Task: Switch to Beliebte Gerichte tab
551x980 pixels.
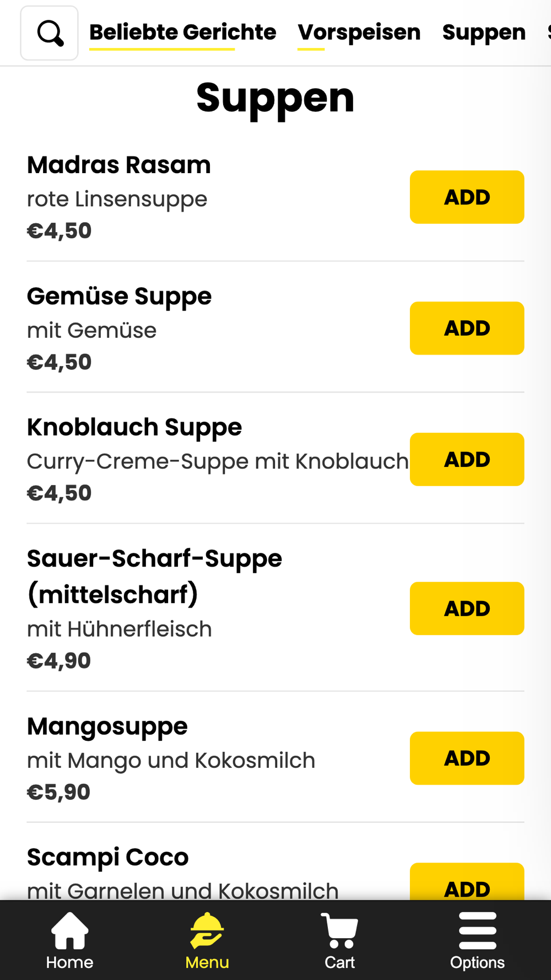Action: 182,33
